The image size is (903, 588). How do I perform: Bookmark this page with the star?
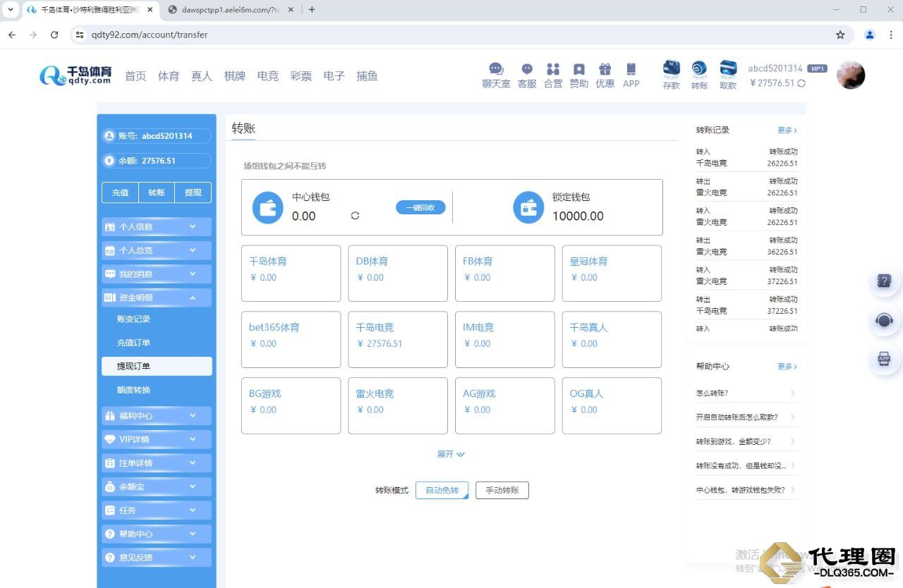tap(840, 35)
